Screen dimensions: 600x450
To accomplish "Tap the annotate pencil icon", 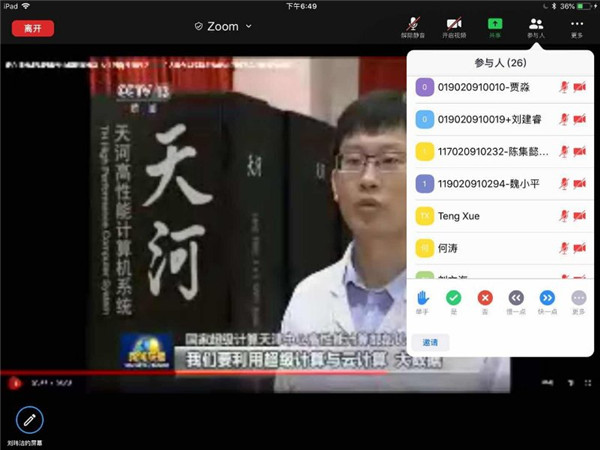I will pos(30,420).
